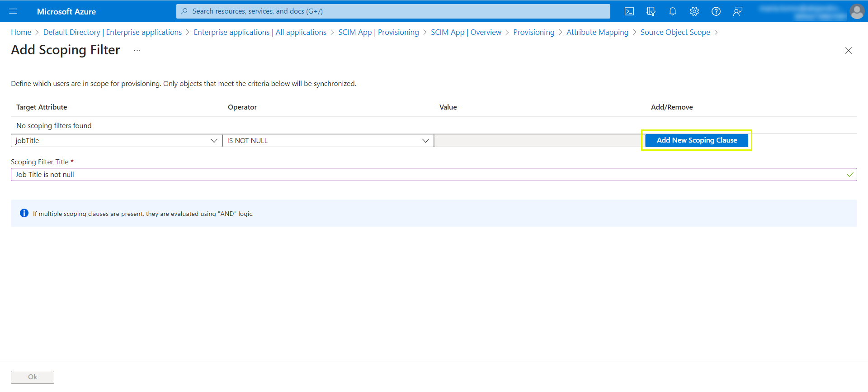Open Cloud Shell from the top bar

[629, 11]
